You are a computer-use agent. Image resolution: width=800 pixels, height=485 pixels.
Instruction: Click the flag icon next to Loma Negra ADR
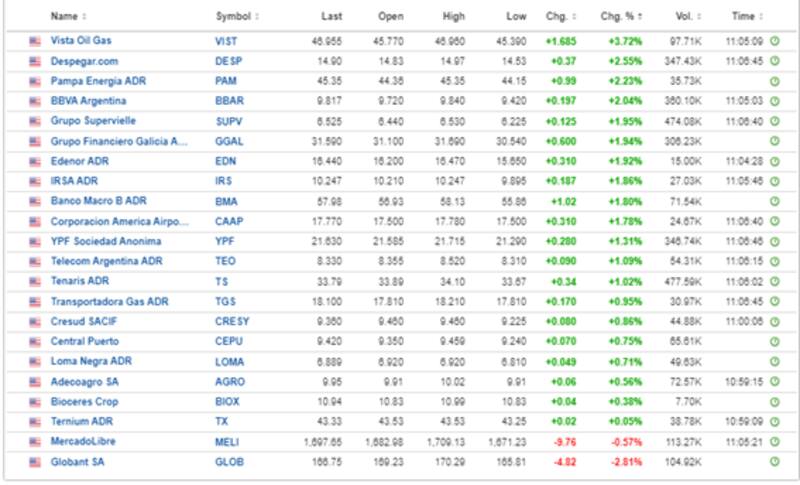click(x=35, y=363)
